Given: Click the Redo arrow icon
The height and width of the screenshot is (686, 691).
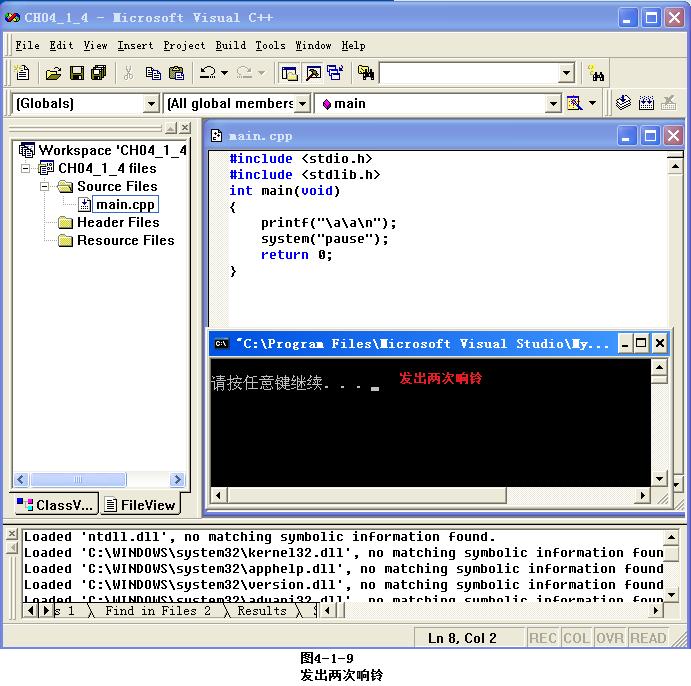Looking at the screenshot, I should point(245,72).
